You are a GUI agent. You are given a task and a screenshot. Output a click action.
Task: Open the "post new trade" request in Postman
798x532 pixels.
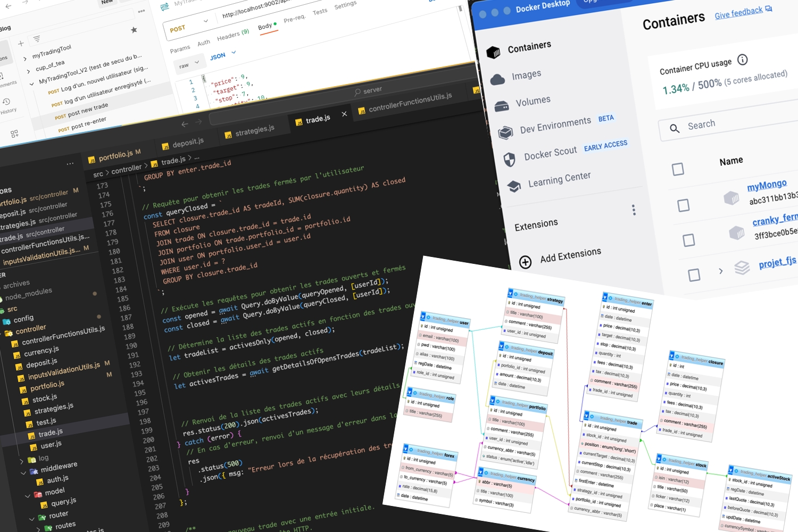81,111
